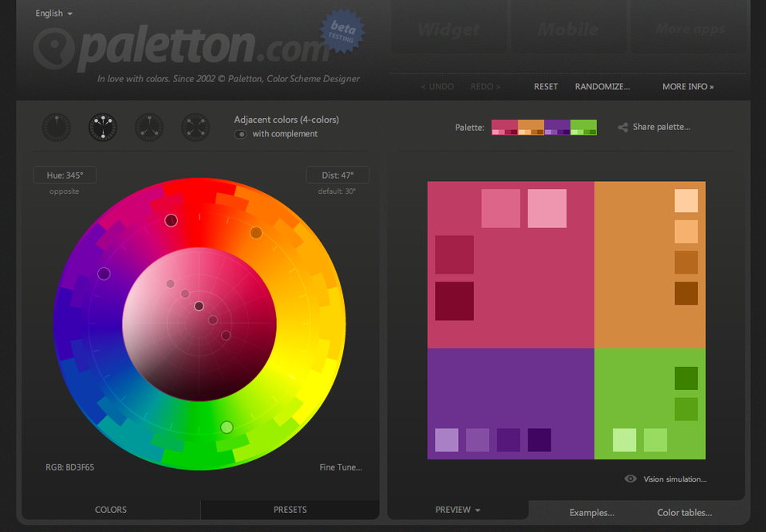Click Share palette... link
The image size is (766, 532).
(x=661, y=127)
